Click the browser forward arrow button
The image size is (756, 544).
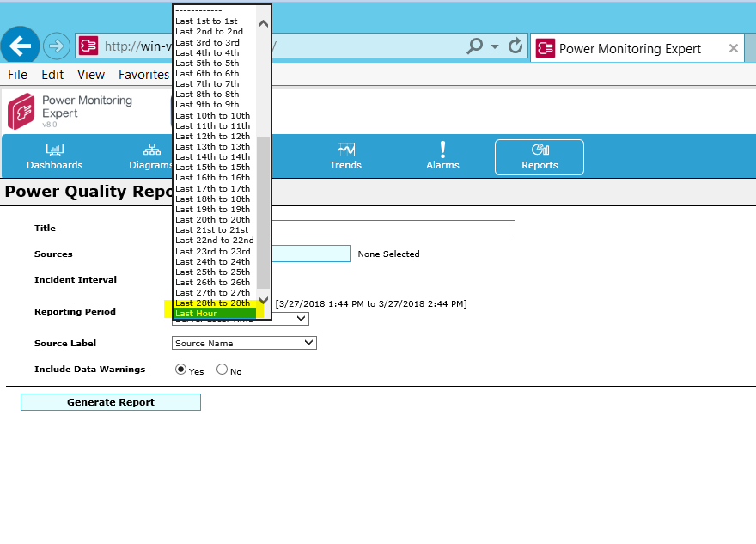tap(57, 46)
